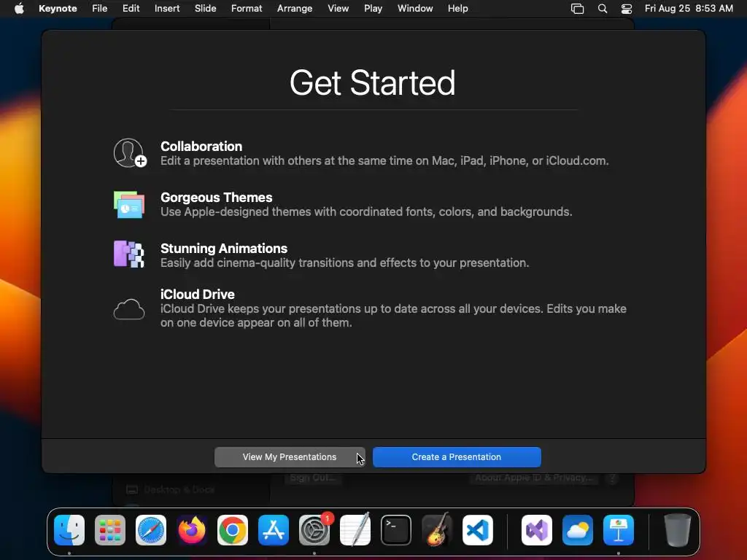Open the Help menu
747x560 pixels.
(458, 9)
